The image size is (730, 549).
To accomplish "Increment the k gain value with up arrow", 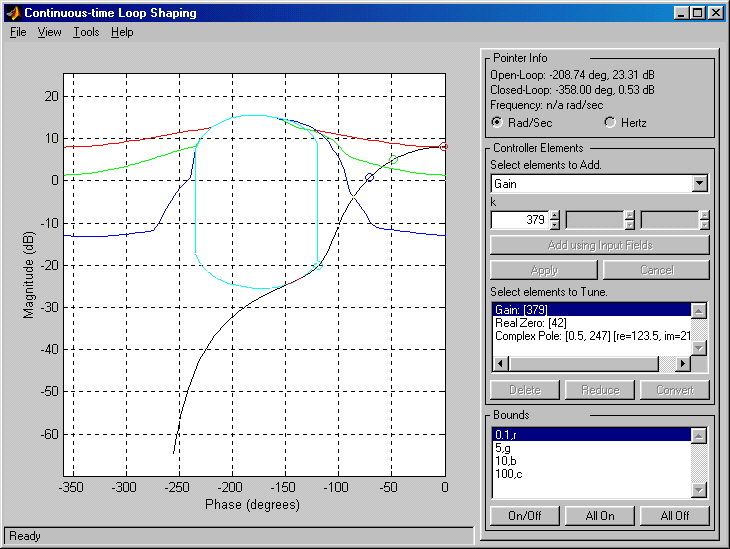I will pyautogui.click(x=553, y=214).
